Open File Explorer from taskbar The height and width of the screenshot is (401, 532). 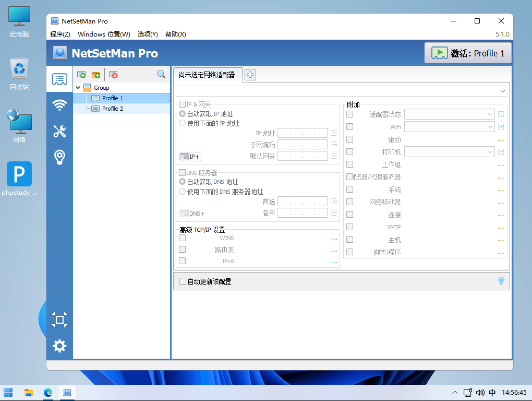[29, 393]
